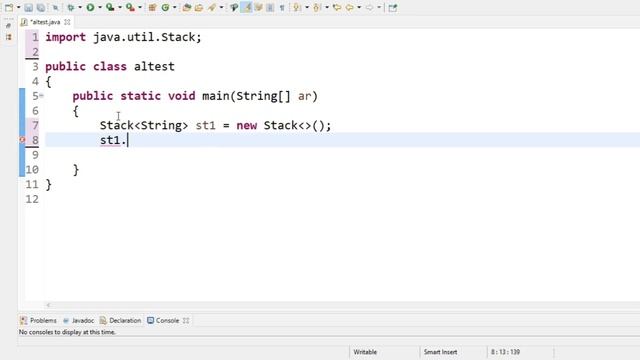The image size is (640, 360).
Task: Click the New Java Package icon
Action: [152, 7]
